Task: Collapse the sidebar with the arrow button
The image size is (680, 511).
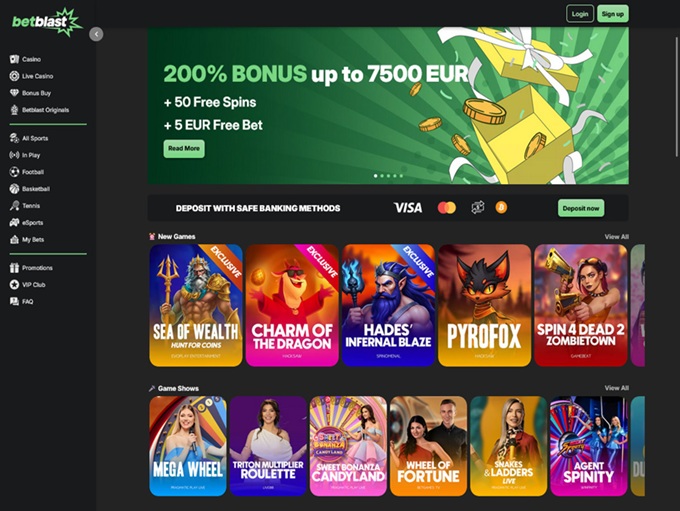Action: click(x=96, y=34)
